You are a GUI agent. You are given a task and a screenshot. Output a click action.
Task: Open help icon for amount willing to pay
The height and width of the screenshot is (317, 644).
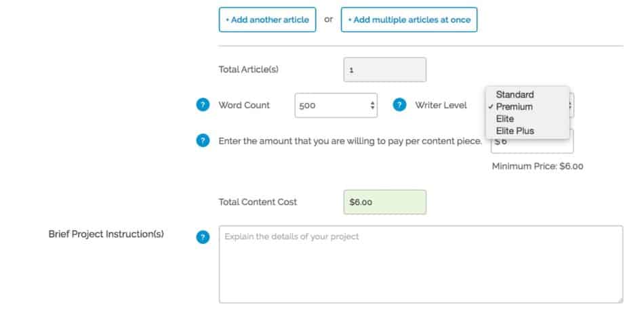[x=203, y=141]
